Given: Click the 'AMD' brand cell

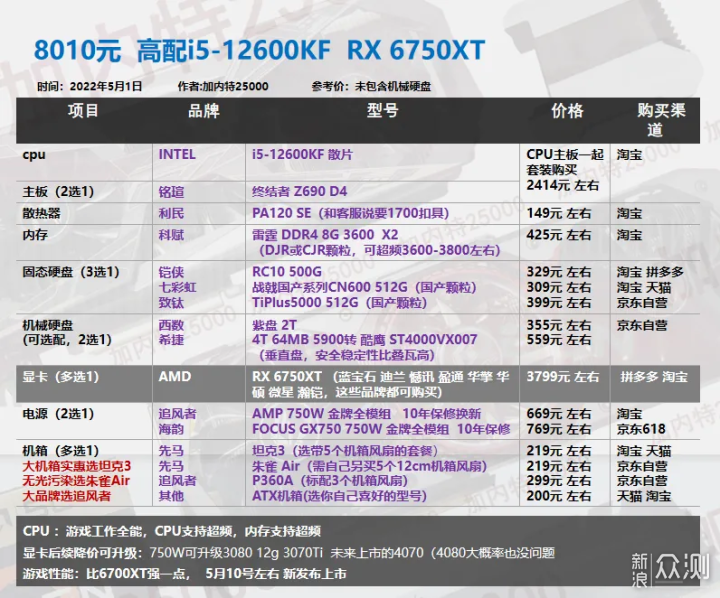Looking at the screenshot, I should point(175,377).
